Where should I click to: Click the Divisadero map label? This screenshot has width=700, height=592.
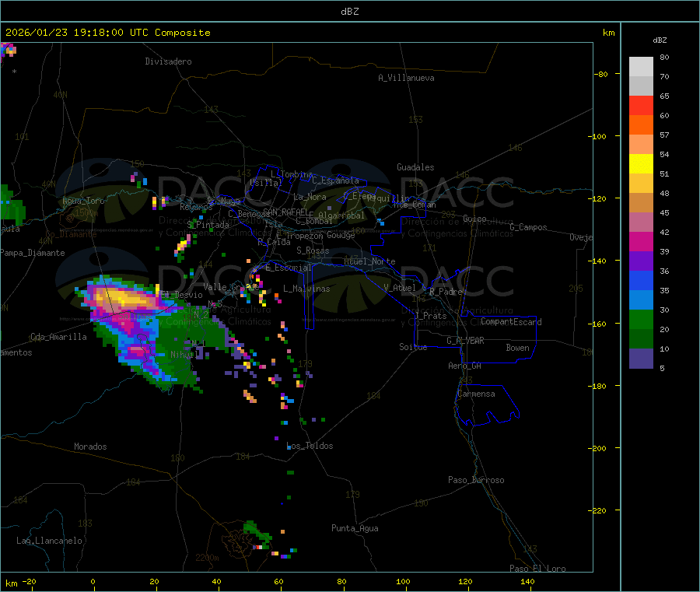pos(168,61)
